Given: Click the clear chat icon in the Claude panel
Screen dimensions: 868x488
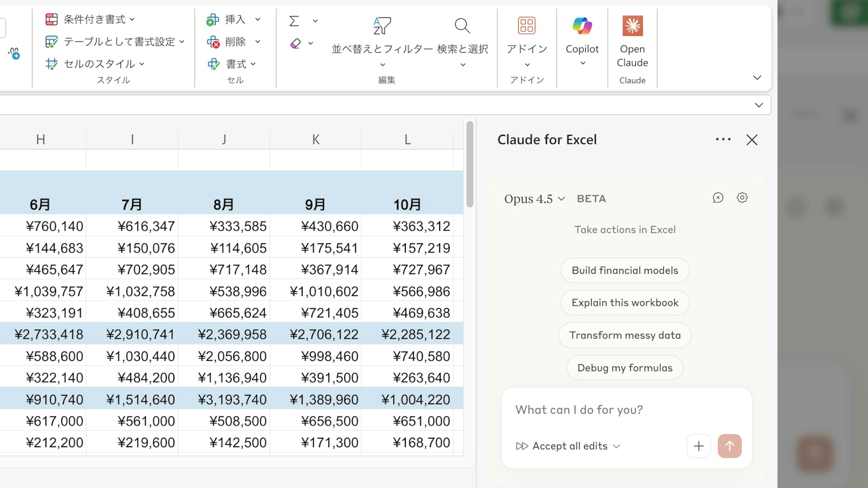Looking at the screenshot, I should 718,198.
